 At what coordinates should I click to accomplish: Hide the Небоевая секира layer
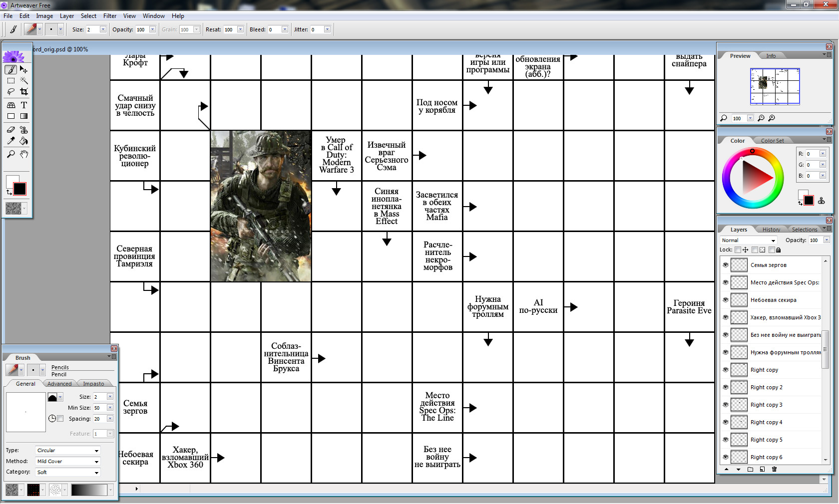(726, 300)
